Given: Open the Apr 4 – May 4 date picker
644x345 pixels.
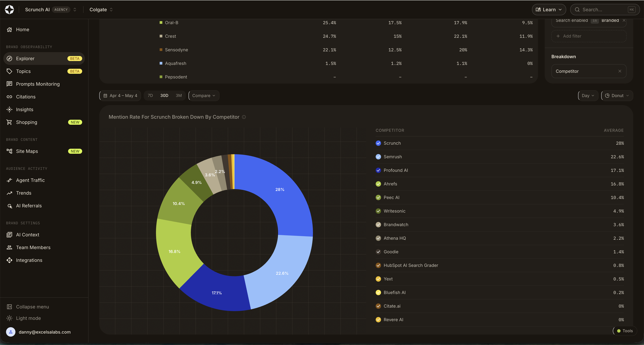Looking at the screenshot, I should [x=120, y=96].
